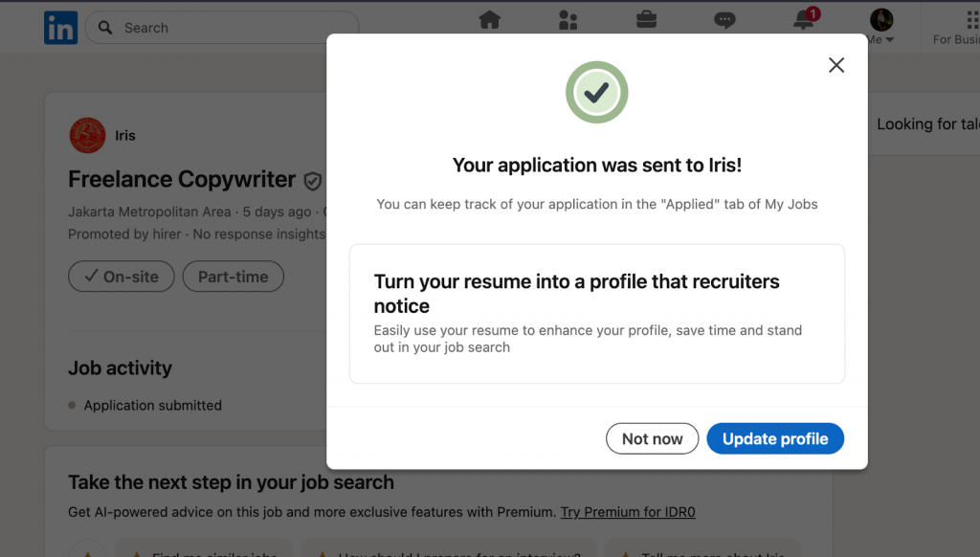Click the Iris company logo
980x557 pixels.
[x=88, y=136]
